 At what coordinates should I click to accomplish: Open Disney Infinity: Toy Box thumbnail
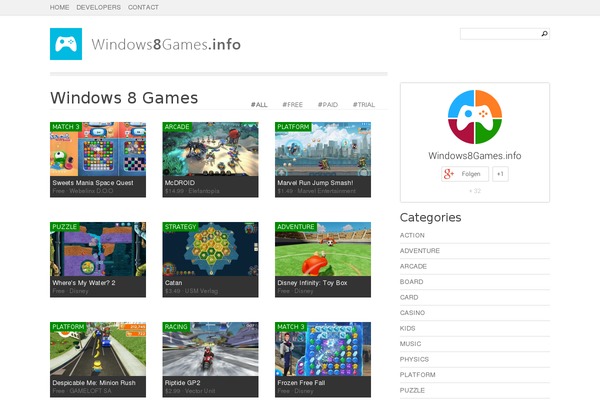tap(323, 249)
